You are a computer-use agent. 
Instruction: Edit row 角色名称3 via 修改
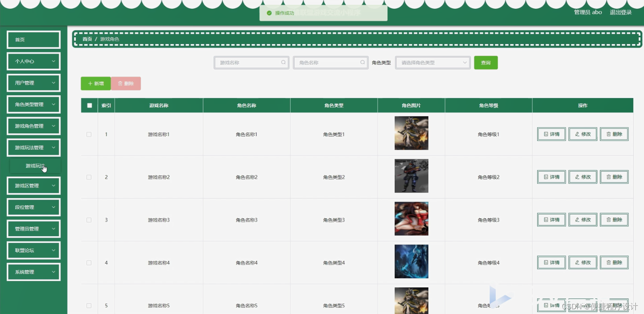pyautogui.click(x=583, y=220)
